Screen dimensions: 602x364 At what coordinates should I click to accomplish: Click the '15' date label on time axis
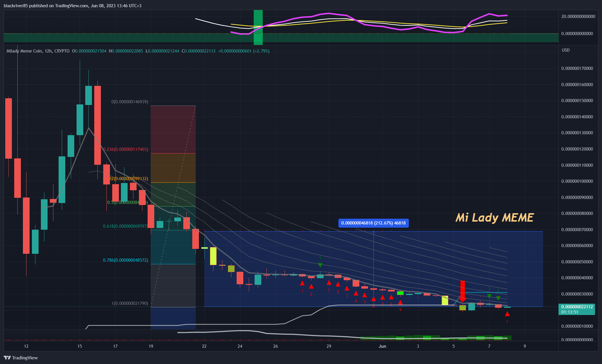tap(80, 346)
